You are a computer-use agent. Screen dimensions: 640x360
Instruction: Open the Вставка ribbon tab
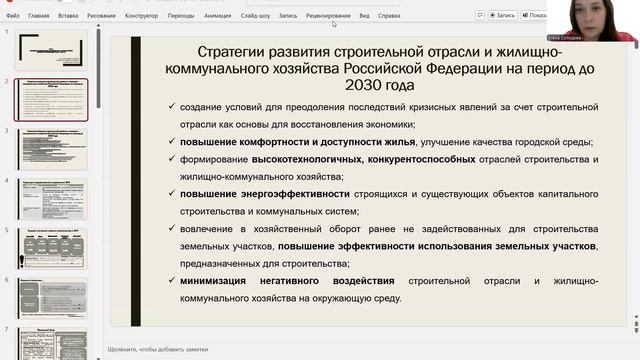pos(68,16)
